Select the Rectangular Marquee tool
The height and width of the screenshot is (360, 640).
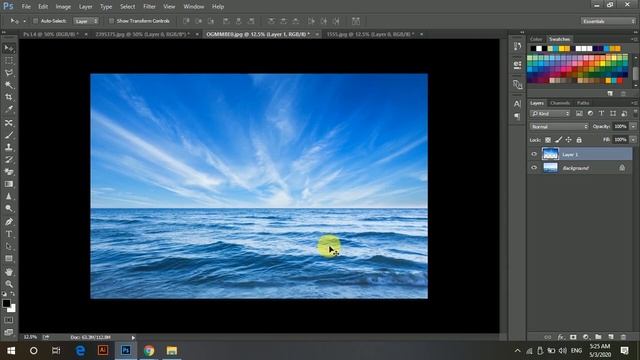[x=9, y=60]
